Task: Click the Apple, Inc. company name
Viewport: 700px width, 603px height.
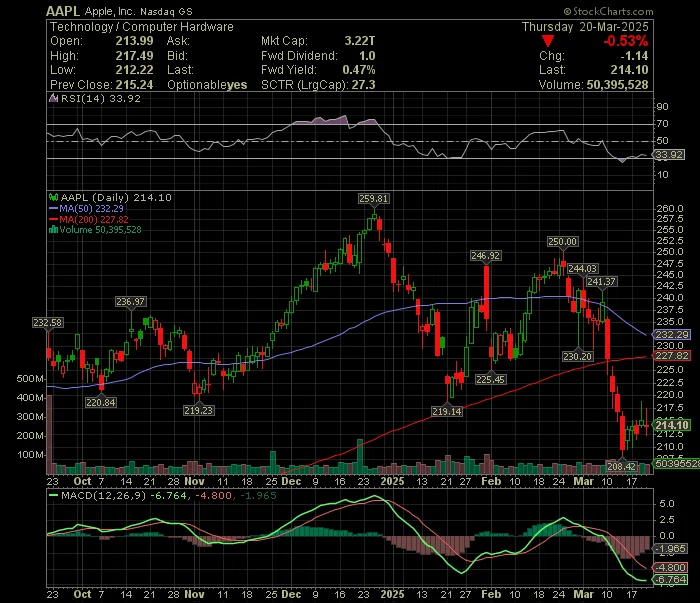Action: coord(110,12)
